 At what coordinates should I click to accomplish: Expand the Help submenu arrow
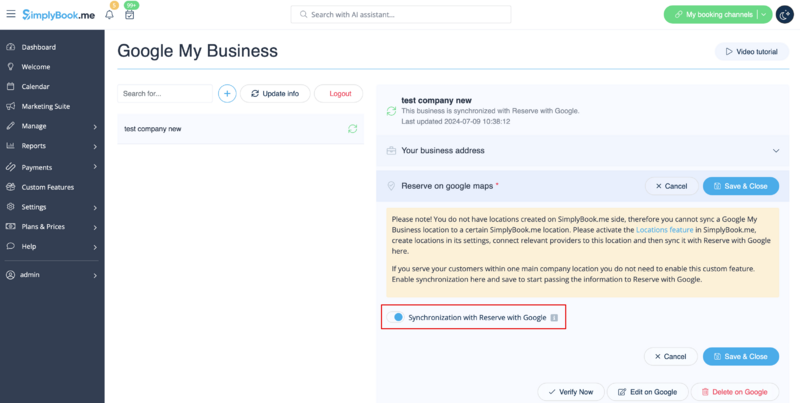click(95, 247)
